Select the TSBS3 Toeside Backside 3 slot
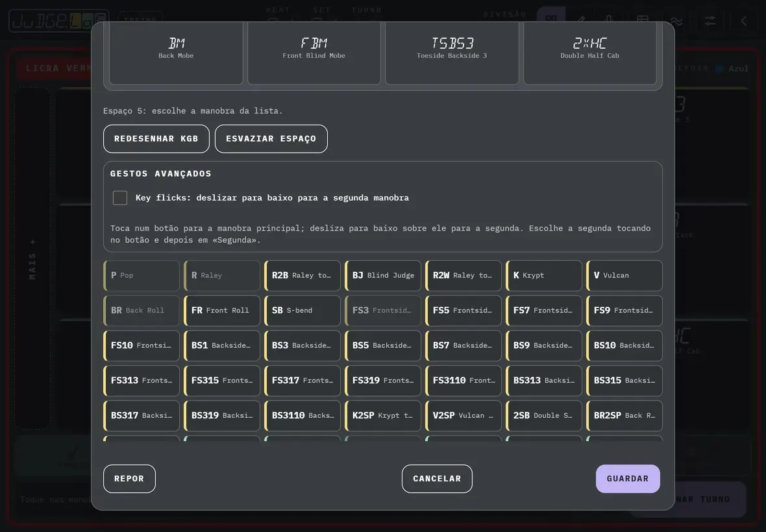Screen dimensions: 766x532 coord(452,53)
